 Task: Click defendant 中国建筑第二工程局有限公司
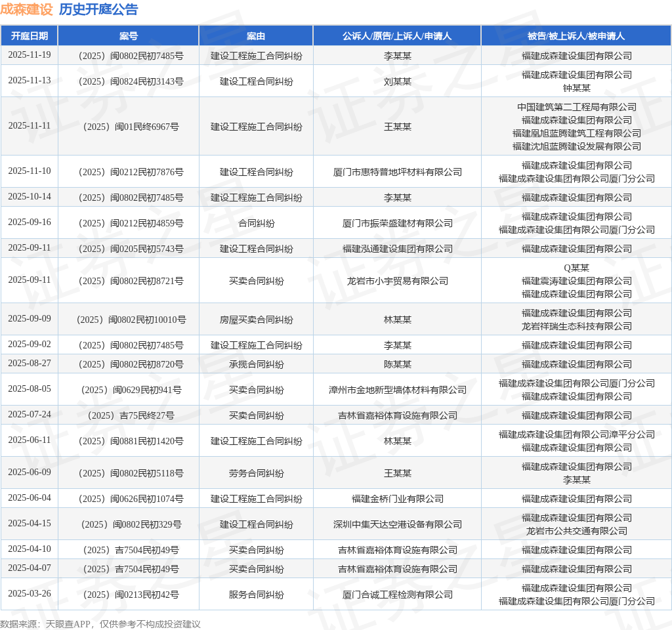[x=576, y=107]
